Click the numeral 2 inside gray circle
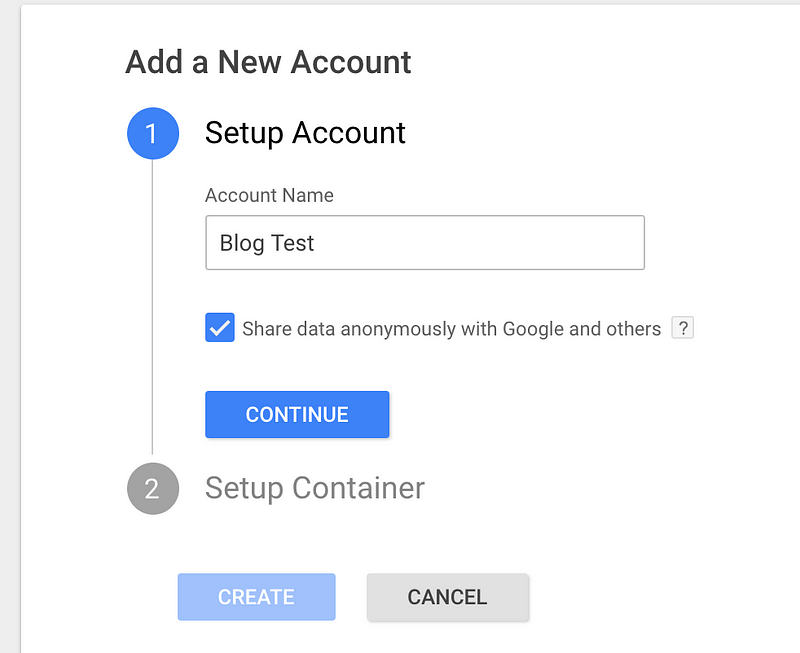Viewport: 800px width, 653px height. coord(152,489)
